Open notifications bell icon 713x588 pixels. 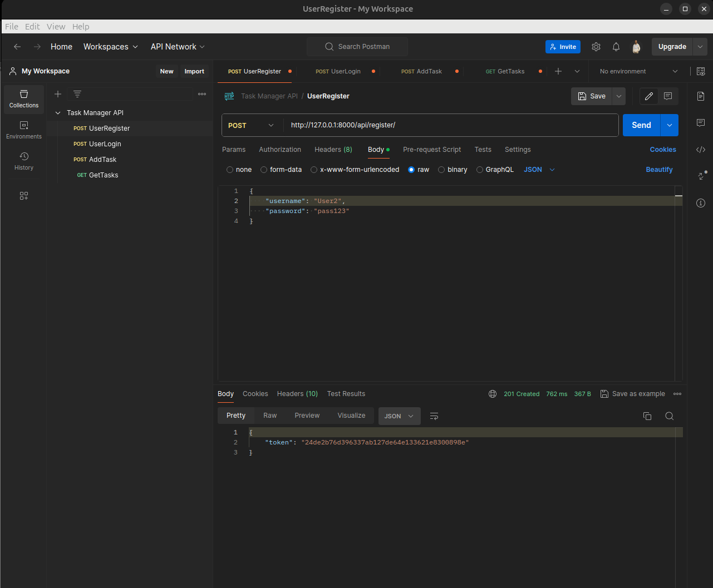click(x=616, y=47)
